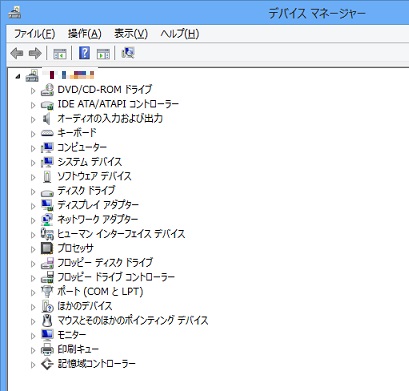The height and width of the screenshot is (391, 409).
Task: Select the マウスとそのほかのポインティング デバイス label
Action: (133, 320)
